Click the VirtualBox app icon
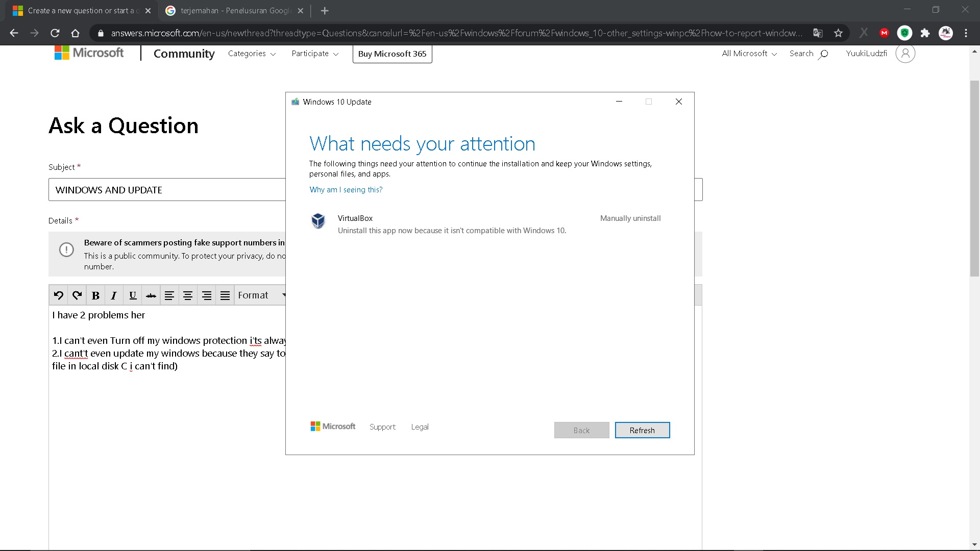Viewport: 980px width, 551px height. click(x=318, y=221)
